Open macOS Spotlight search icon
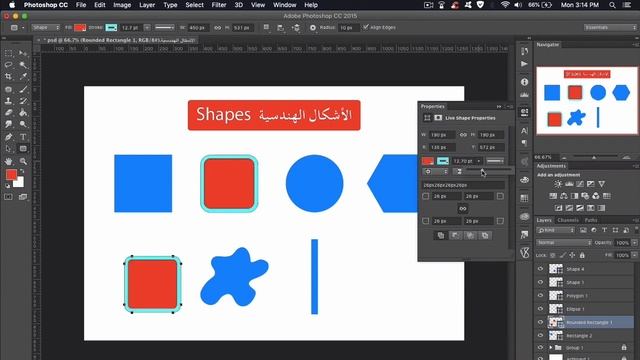 click(x=612, y=5)
